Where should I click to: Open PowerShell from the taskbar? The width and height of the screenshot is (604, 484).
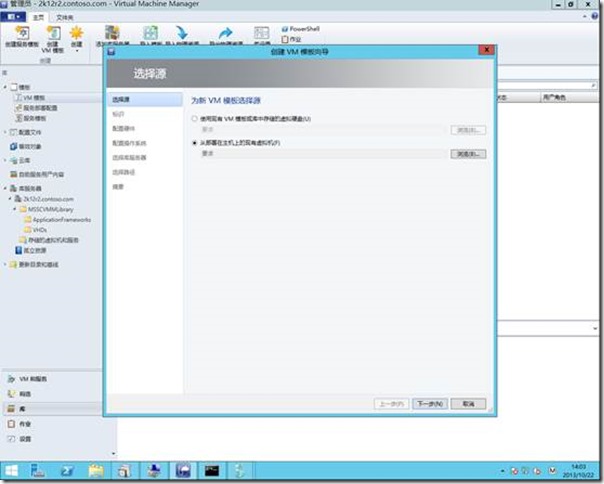click(x=67, y=471)
